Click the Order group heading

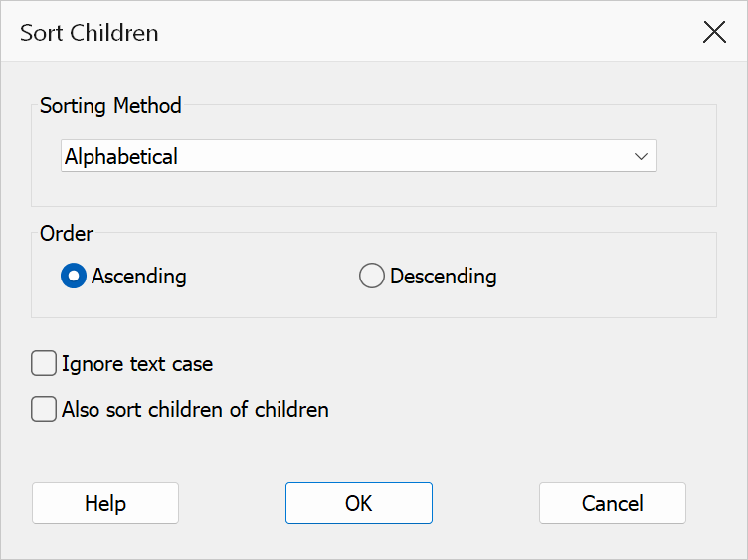[67, 234]
